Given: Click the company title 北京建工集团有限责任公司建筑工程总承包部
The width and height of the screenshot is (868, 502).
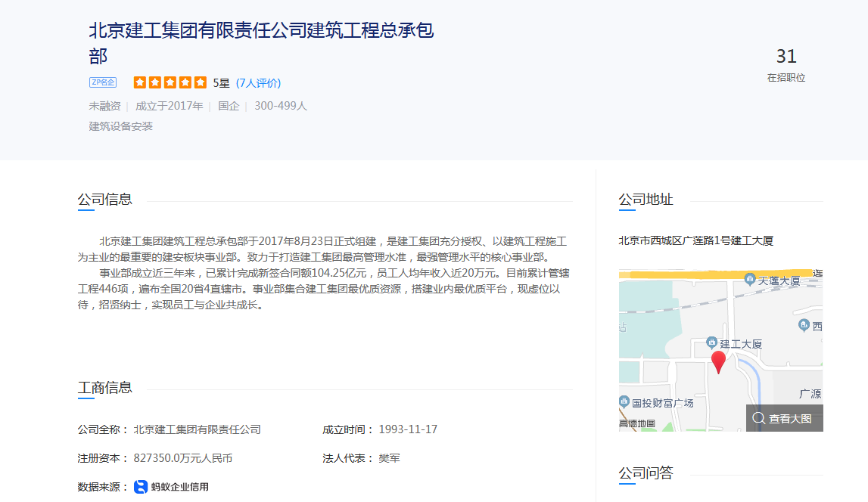Looking at the screenshot, I should pos(261,43).
